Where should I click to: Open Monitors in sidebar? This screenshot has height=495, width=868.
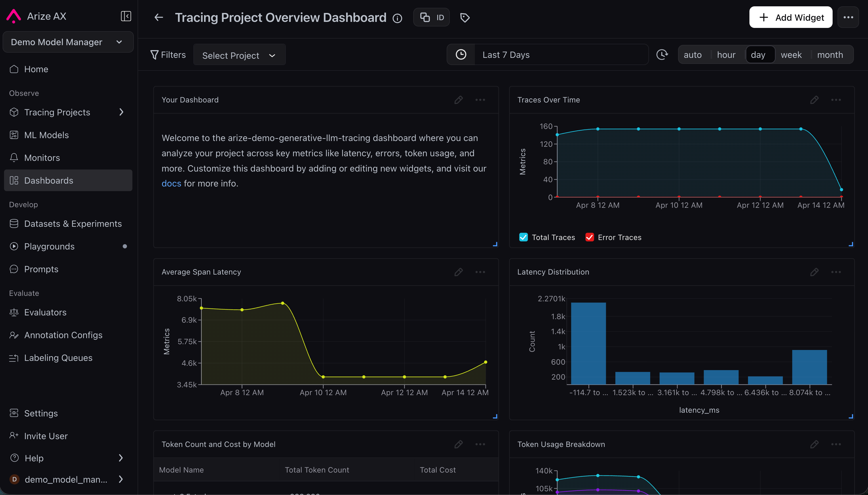(x=68, y=158)
